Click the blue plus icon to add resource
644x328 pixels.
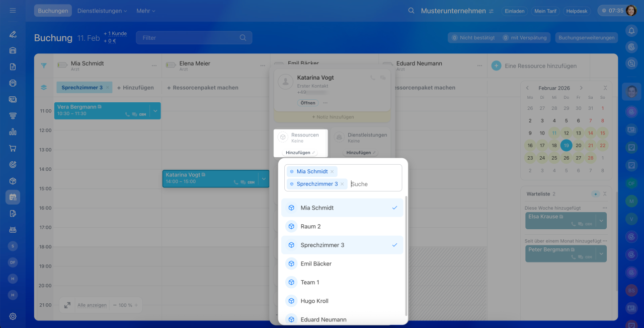click(496, 66)
